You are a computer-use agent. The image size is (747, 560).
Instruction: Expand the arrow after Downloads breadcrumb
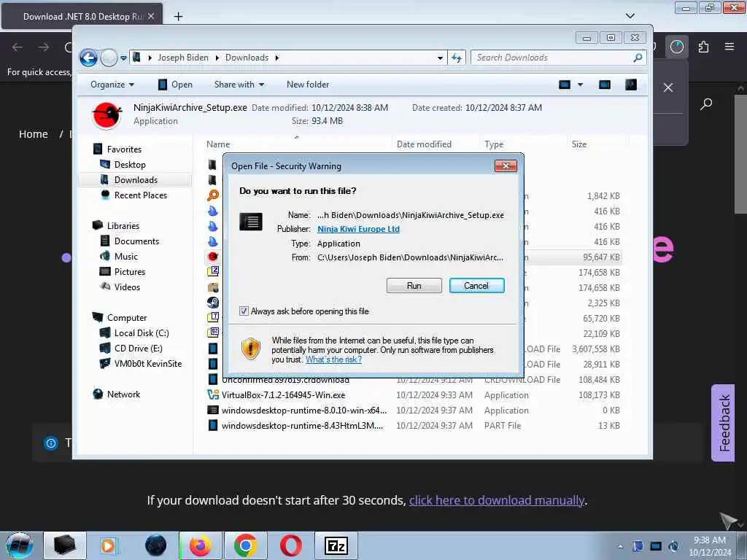point(276,58)
